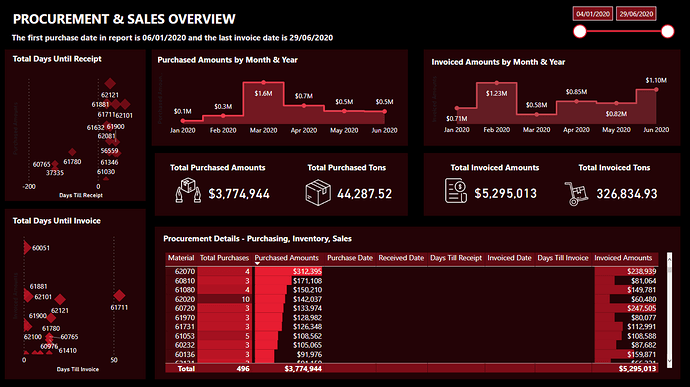Click the $0.85M label on Invoiced chart

point(576,92)
